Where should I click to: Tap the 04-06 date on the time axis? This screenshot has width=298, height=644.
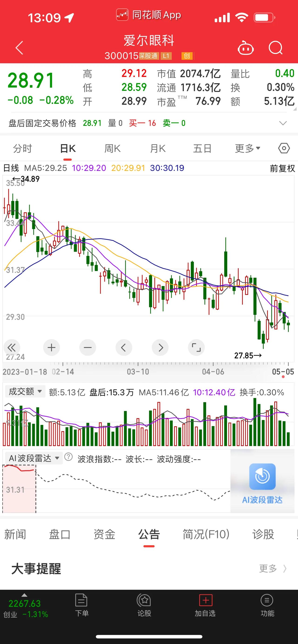pyautogui.click(x=213, y=372)
